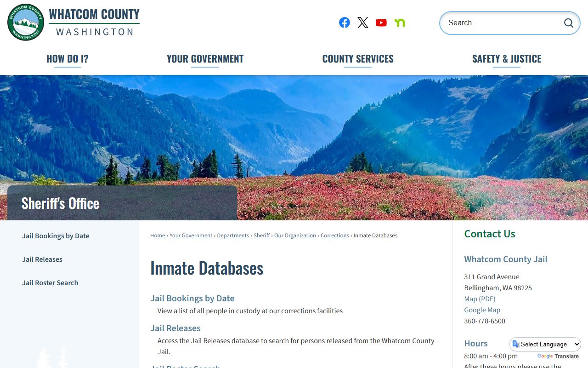Image resolution: width=588 pixels, height=368 pixels.
Task: Open the How Do I? menu
Action: 68,59
